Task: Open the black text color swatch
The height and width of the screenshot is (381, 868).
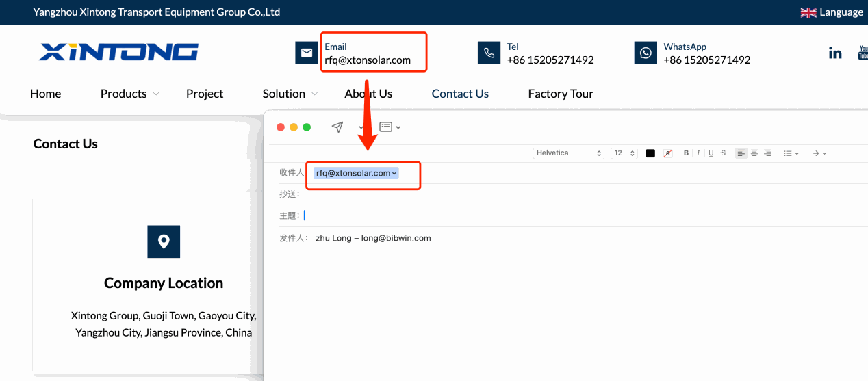Action: (650, 153)
